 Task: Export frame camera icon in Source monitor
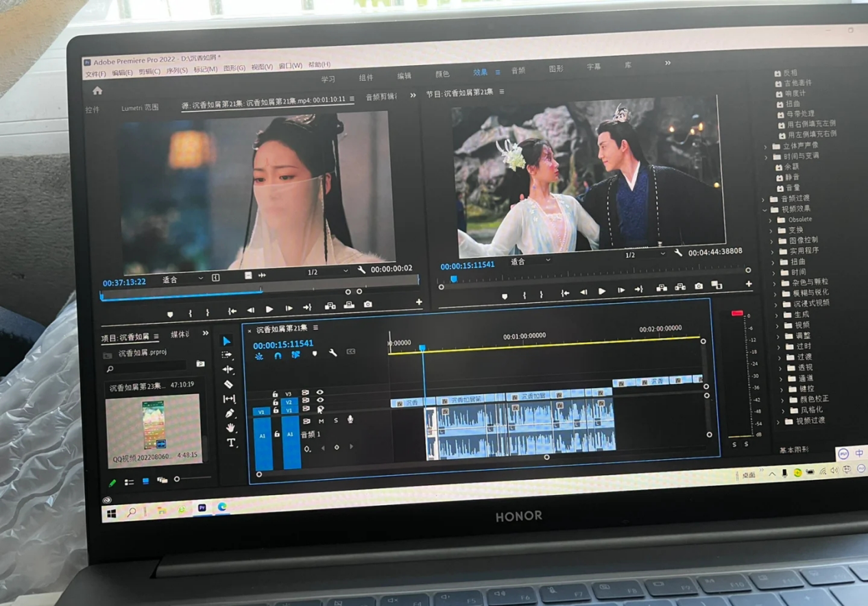[368, 304]
